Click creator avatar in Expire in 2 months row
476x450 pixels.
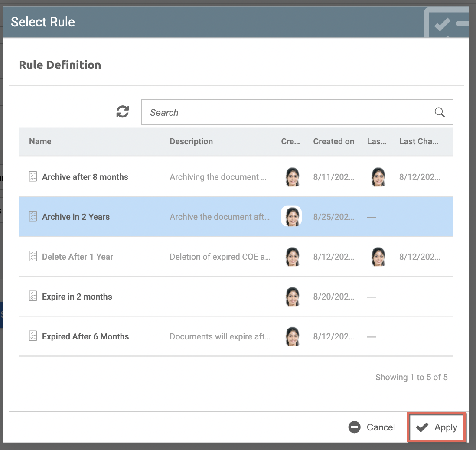pos(293,297)
